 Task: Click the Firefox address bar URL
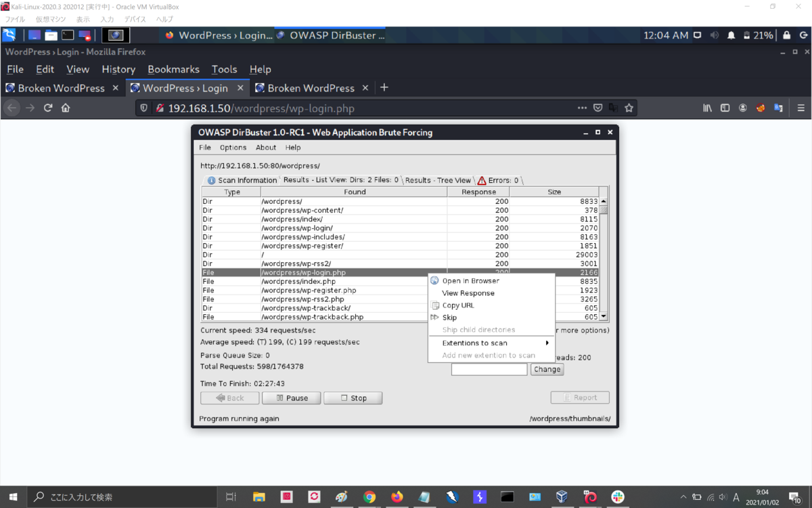click(x=261, y=108)
